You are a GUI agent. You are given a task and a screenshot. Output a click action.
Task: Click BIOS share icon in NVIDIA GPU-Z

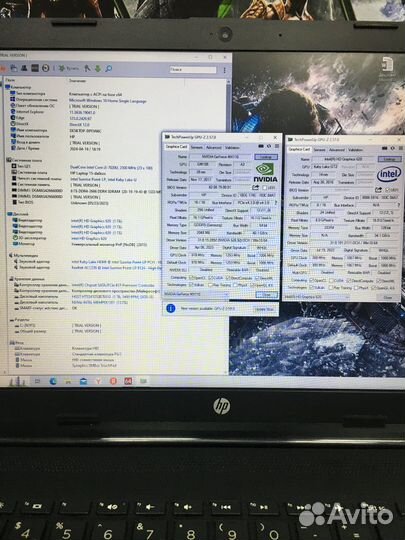click(255, 187)
